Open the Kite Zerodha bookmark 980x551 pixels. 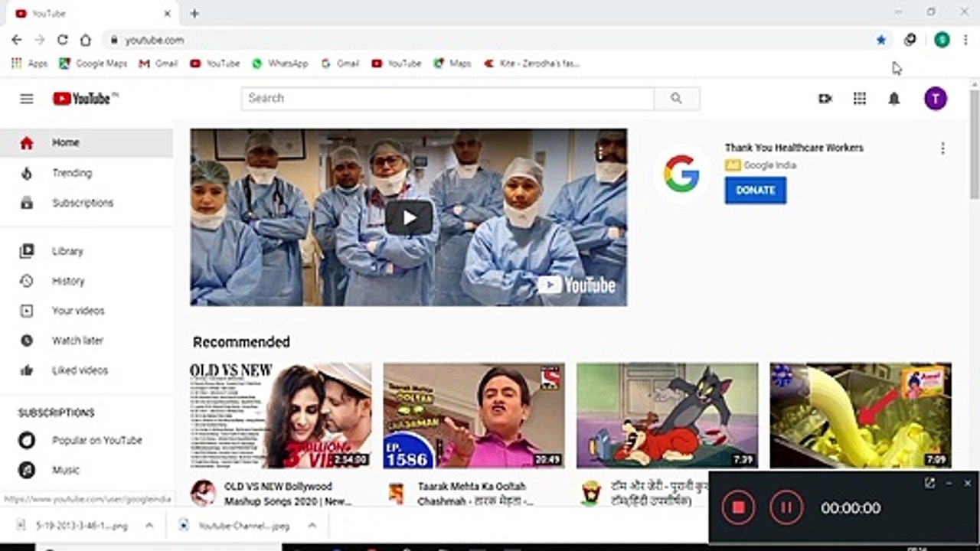point(532,64)
